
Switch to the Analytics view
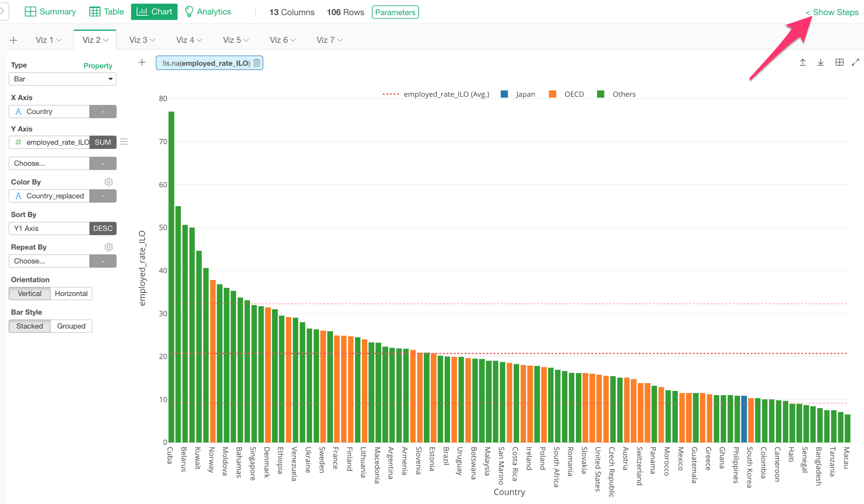208,12
